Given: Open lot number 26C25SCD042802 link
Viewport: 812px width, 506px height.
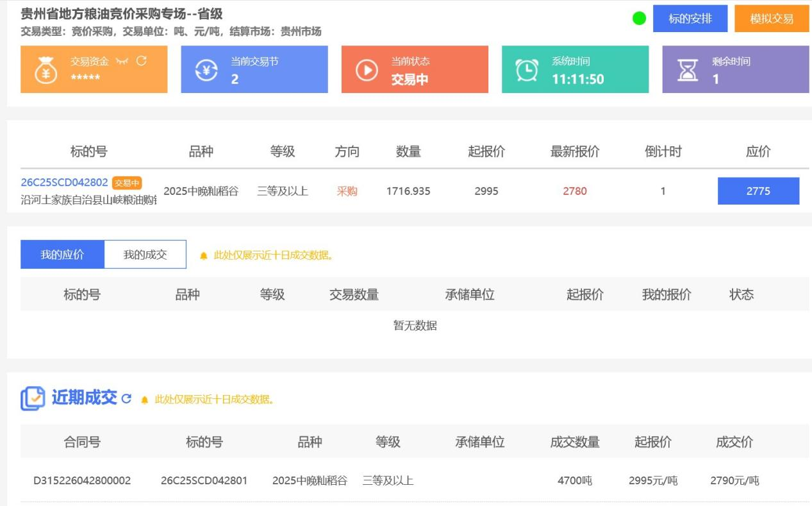Looking at the screenshot, I should coord(64,183).
